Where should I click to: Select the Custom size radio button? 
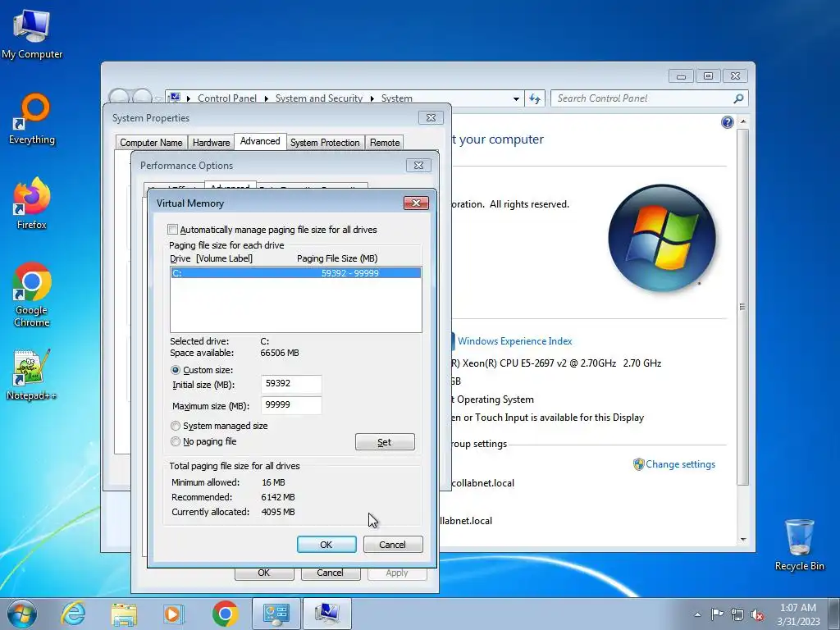(x=176, y=370)
